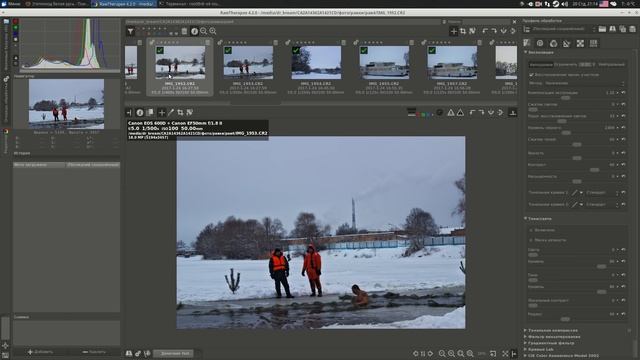
Task: Paste processing profile from clipboard icon
Action: click(633, 29)
